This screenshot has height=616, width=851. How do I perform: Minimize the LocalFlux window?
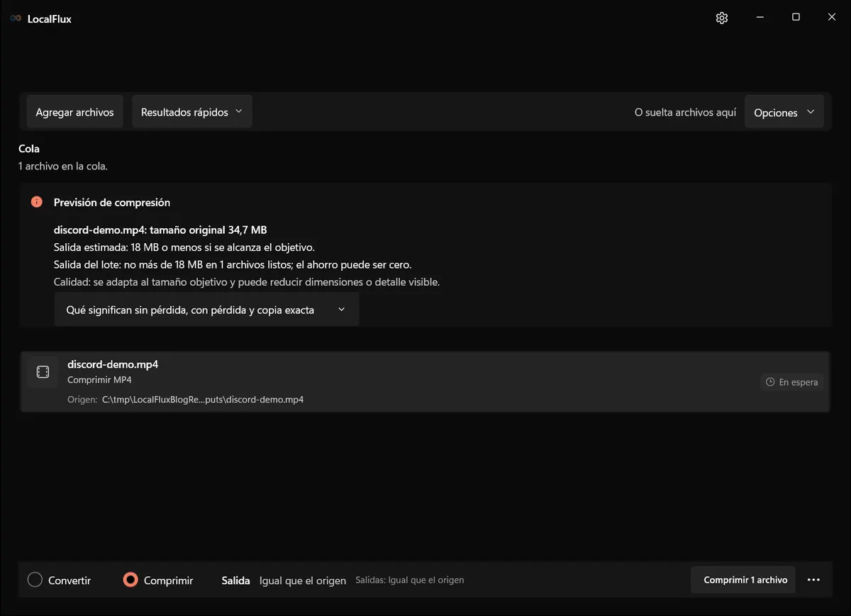point(760,18)
